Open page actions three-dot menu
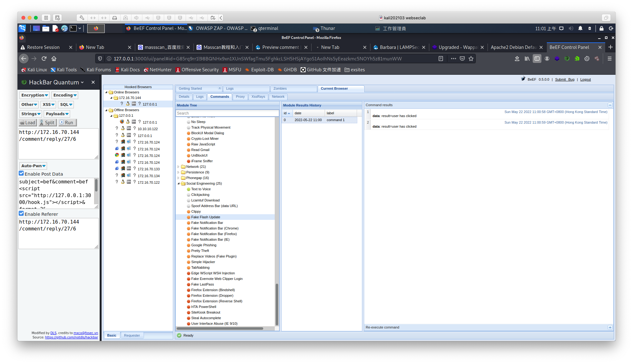 pyautogui.click(x=453, y=59)
